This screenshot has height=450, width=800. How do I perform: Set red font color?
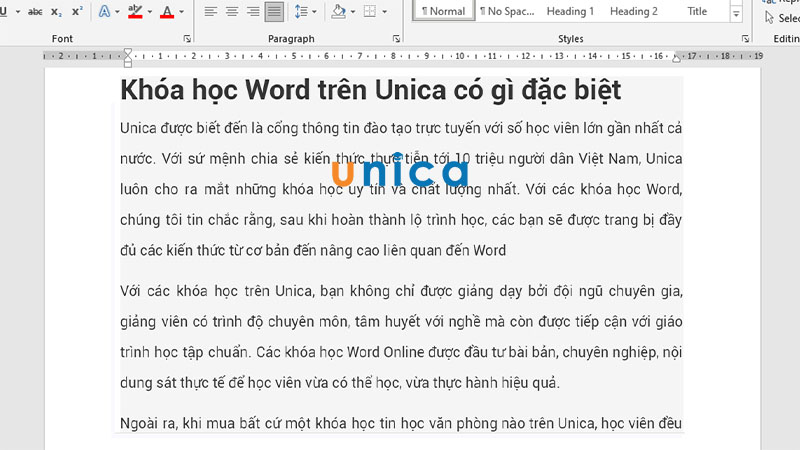click(166, 12)
